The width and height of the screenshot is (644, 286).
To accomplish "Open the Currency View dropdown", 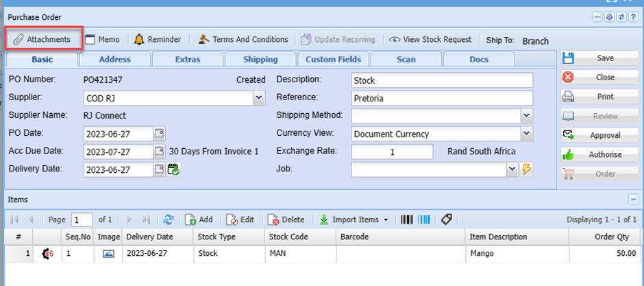I will pyautogui.click(x=526, y=133).
